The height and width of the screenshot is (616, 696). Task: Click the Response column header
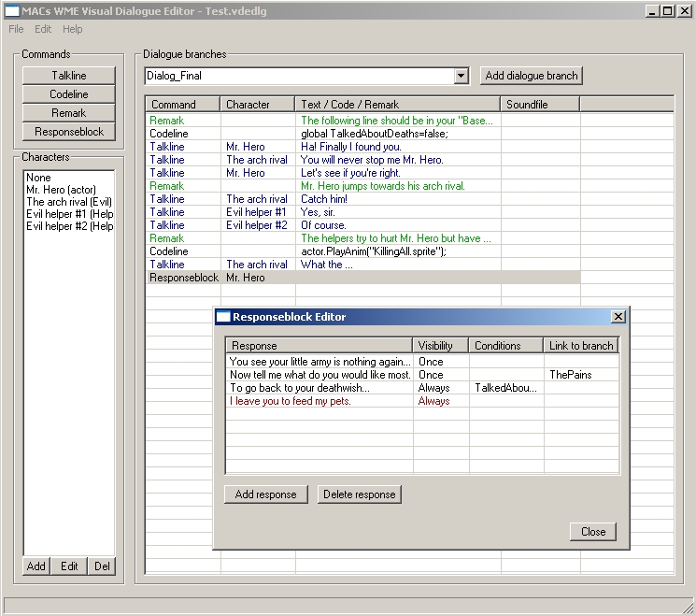pos(320,346)
